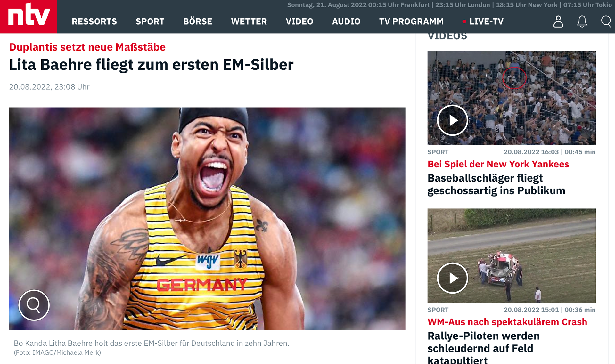
Task: Open the user account profile icon
Action: pos(558,21)
